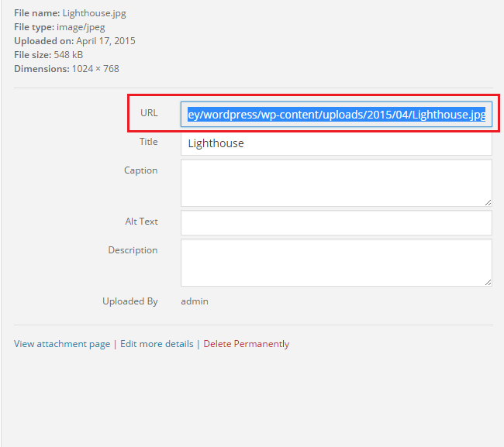Image resolution: width=504 pixels, height=447 pixels.
Task: Click the admin uploader name
Action: point(195,301)
